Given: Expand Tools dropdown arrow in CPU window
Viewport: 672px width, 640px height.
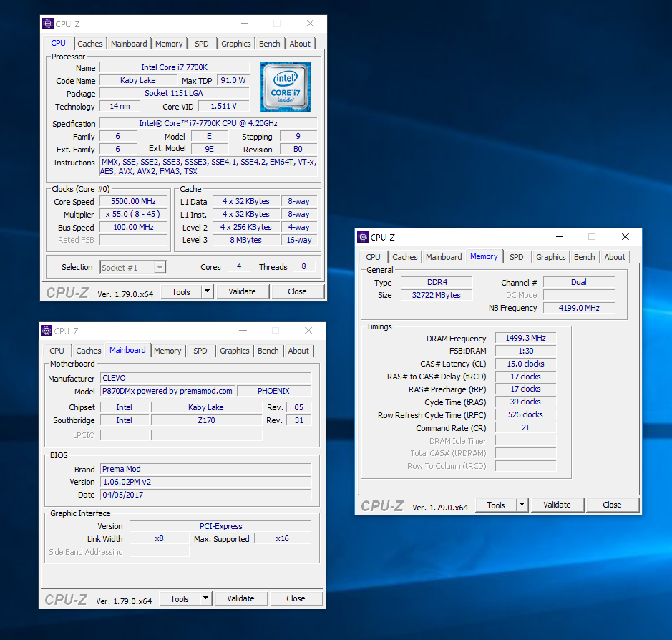Looking at the screenshot, I should coord(207,291).
